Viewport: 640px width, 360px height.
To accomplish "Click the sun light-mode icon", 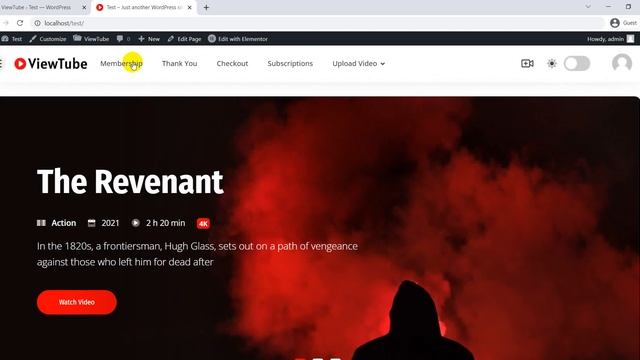I will click(x=551, y=63).
